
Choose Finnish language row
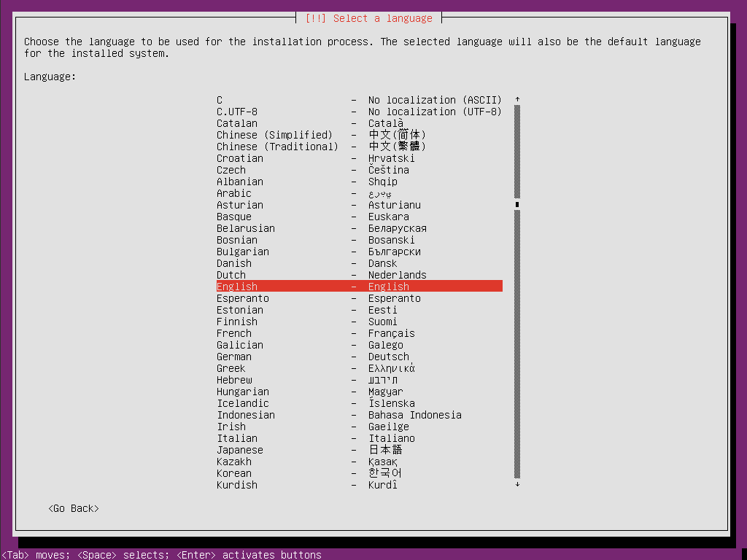tap(359, 322)
